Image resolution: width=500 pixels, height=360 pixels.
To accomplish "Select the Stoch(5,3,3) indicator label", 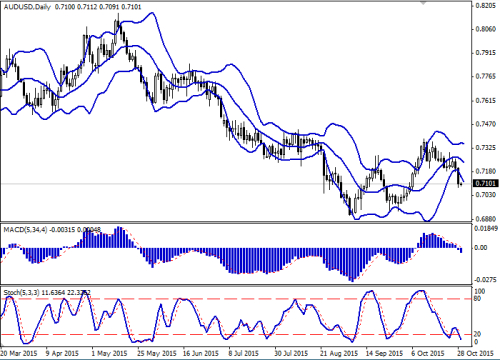I will pyautogui.click(x=21, y=292).
